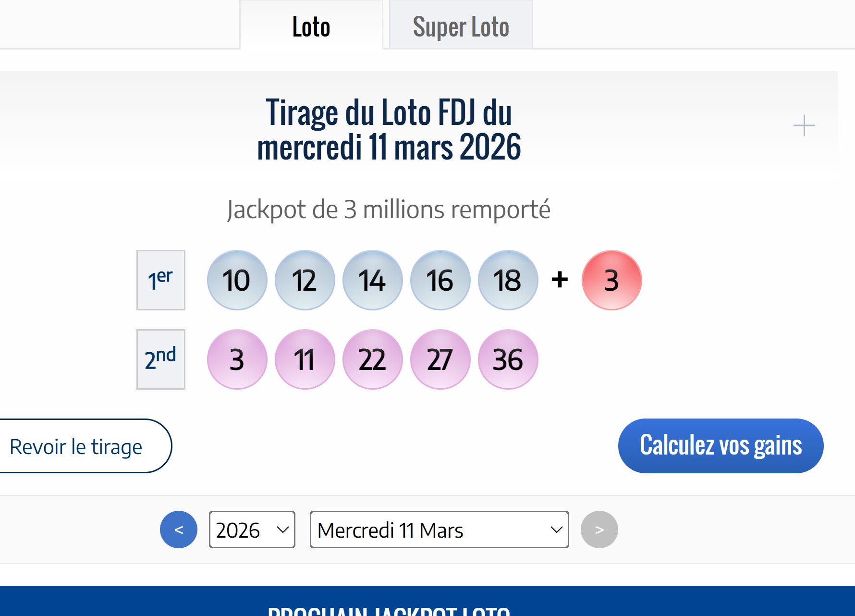
Task: Go to next draw arrow
Action: point(599,530)
